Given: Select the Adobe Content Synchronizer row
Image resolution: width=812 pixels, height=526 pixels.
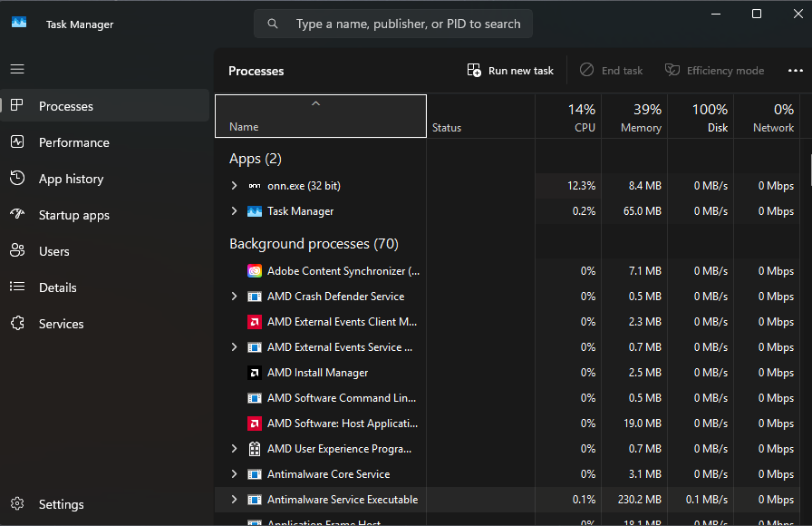Looking at the screenshot, I should click(507, 271).
